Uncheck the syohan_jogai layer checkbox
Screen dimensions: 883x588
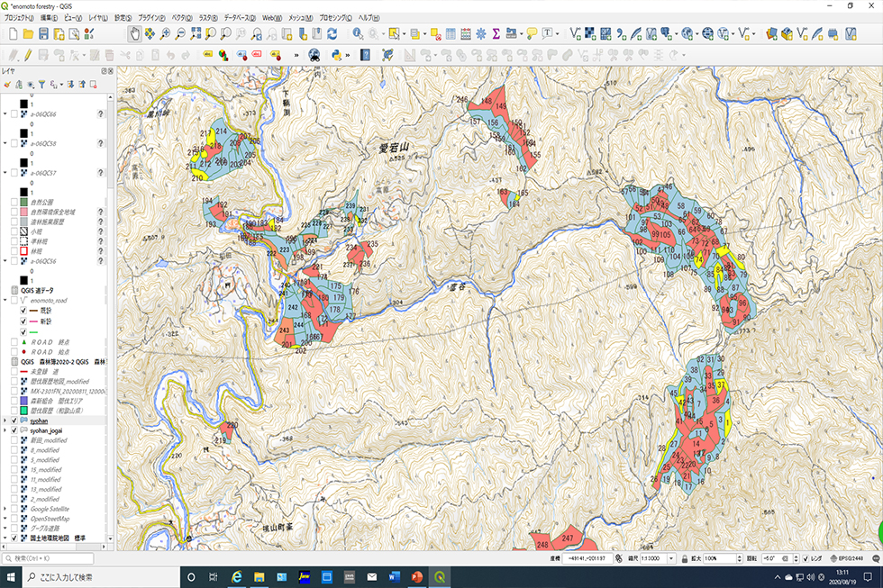[x=14, y=430]
